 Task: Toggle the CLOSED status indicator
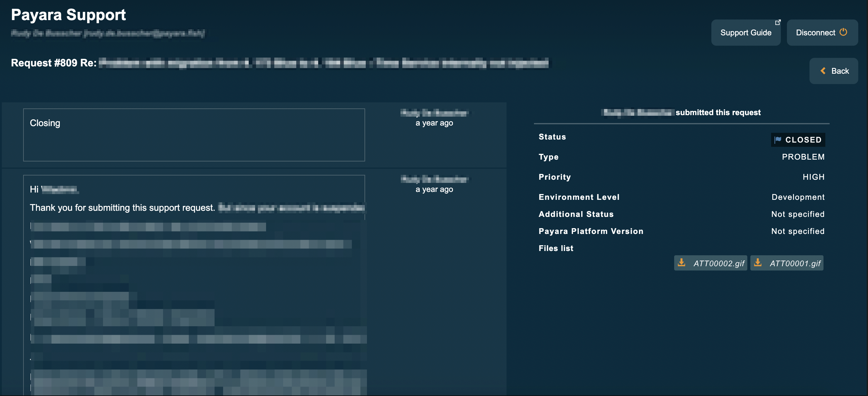tap(797, 140)
